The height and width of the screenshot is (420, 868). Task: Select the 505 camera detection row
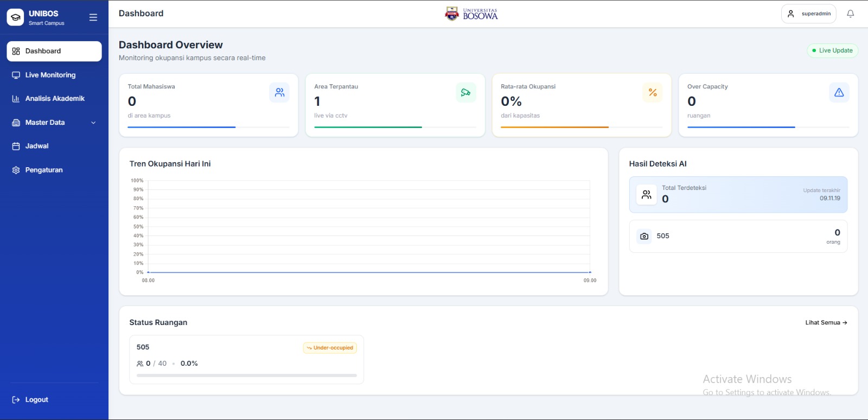(738, 236)
